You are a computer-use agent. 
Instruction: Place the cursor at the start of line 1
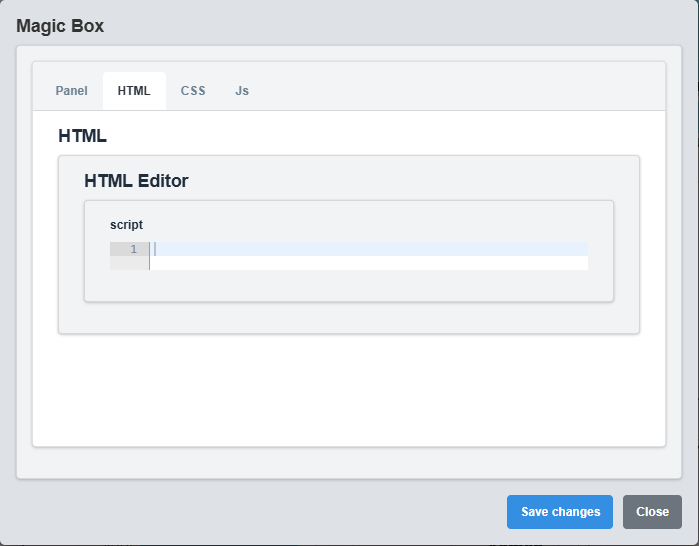[x=156, y=249]
